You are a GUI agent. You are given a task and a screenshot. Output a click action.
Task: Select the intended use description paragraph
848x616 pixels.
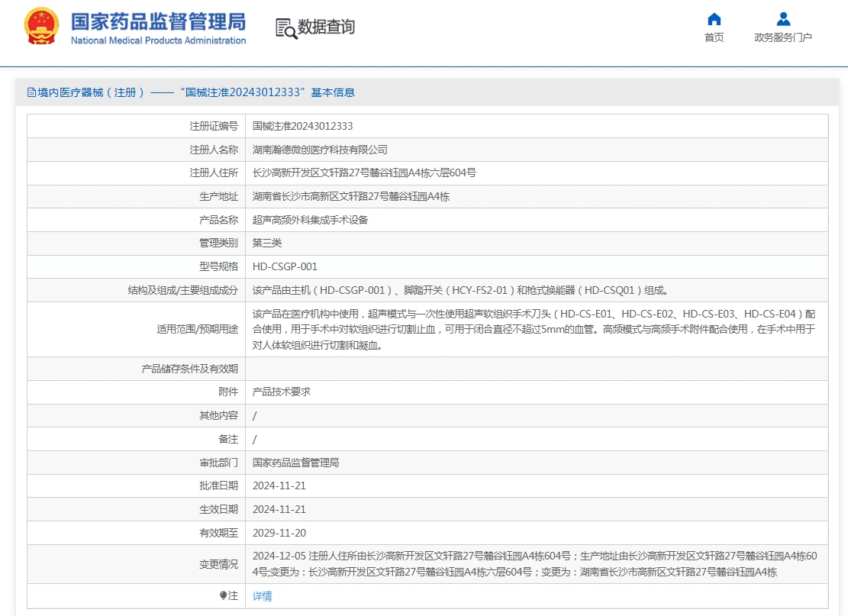click(534, 329)
